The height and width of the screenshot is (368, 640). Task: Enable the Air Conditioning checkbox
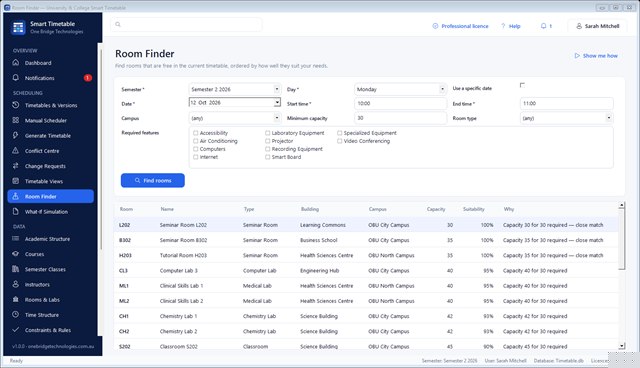pos(196,141)
